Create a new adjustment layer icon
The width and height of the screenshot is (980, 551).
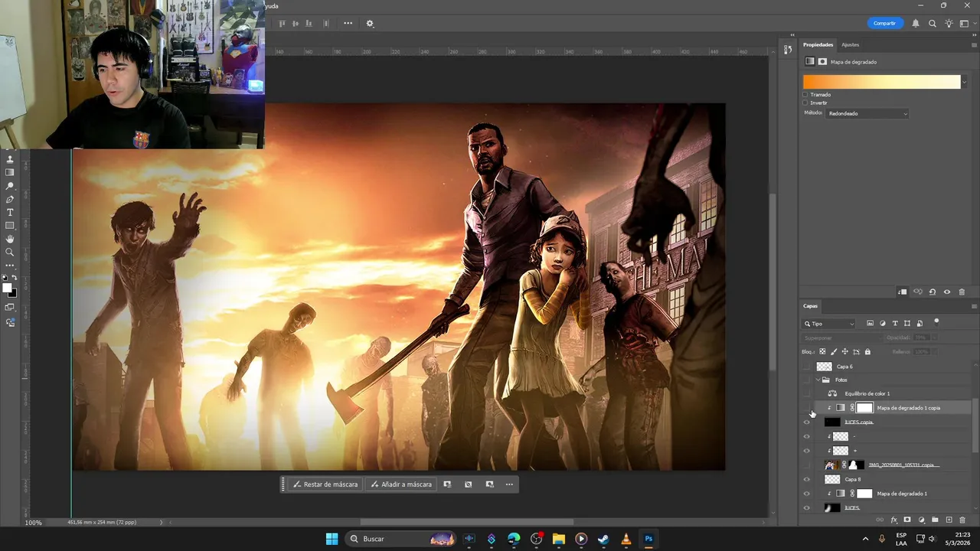coord(922,520)
